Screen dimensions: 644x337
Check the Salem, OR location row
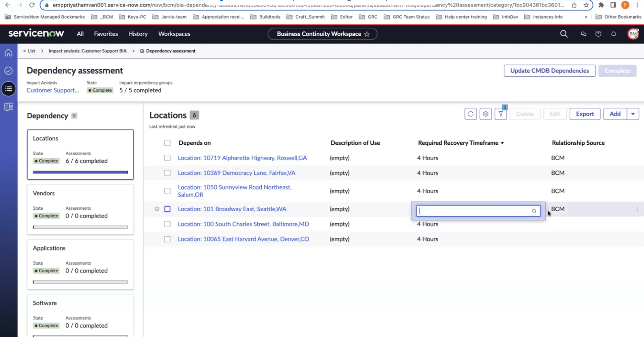167,191
